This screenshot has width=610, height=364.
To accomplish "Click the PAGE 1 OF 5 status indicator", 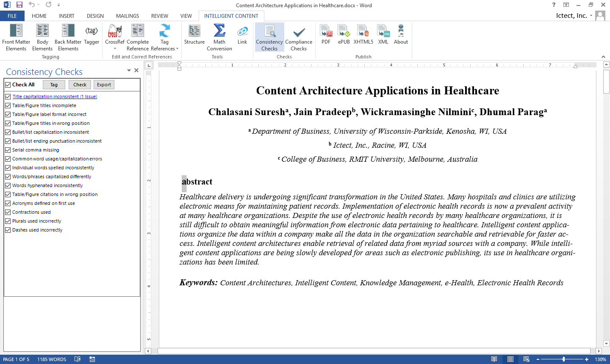I will (16, 359).
